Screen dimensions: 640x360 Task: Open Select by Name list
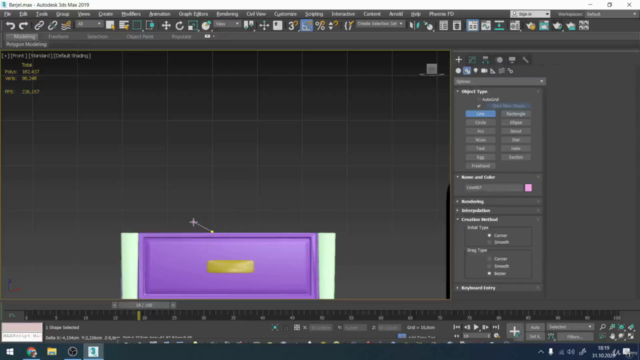[x=124, y=26]
